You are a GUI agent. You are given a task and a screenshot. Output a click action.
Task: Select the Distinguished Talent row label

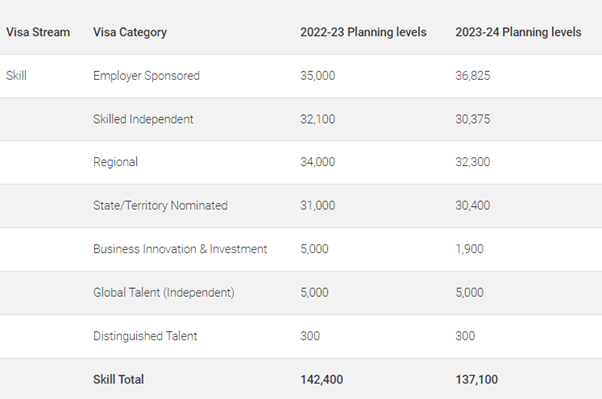(145, 336)
